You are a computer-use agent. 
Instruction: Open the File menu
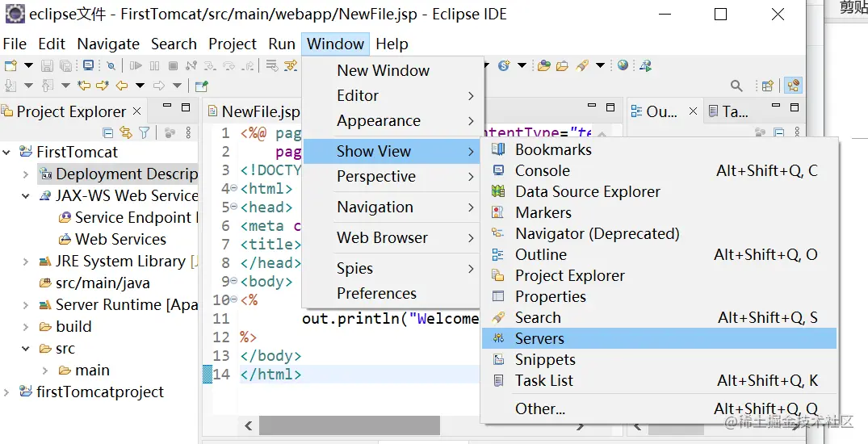point(15,44)
